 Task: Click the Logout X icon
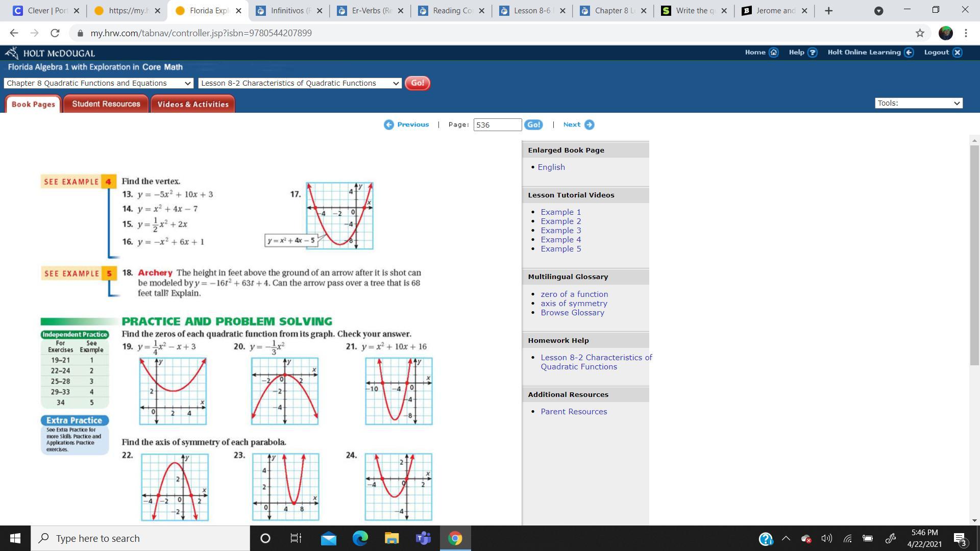[958, 53]
